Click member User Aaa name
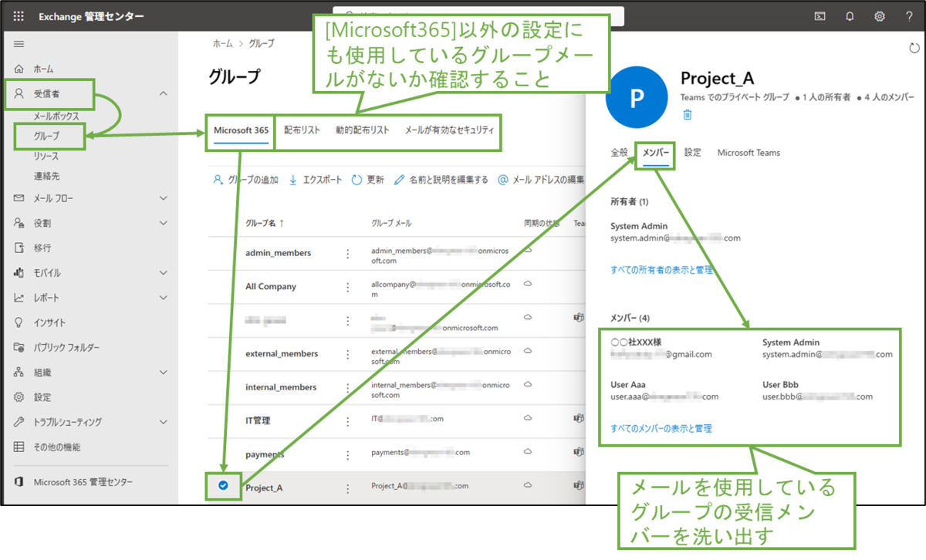Viewport: 926px width, 560px height. click(628, 384)
